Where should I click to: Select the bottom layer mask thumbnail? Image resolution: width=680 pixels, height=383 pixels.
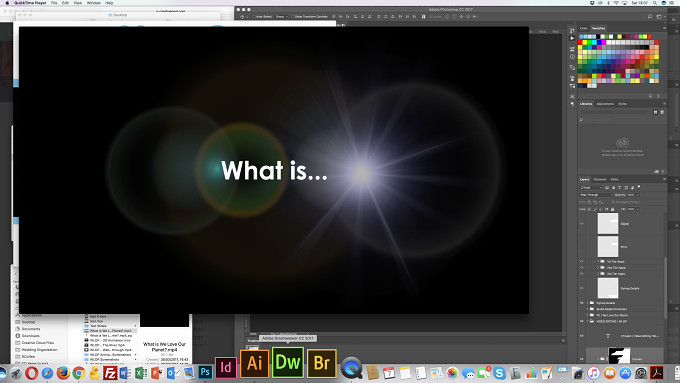tap(619, 356)
